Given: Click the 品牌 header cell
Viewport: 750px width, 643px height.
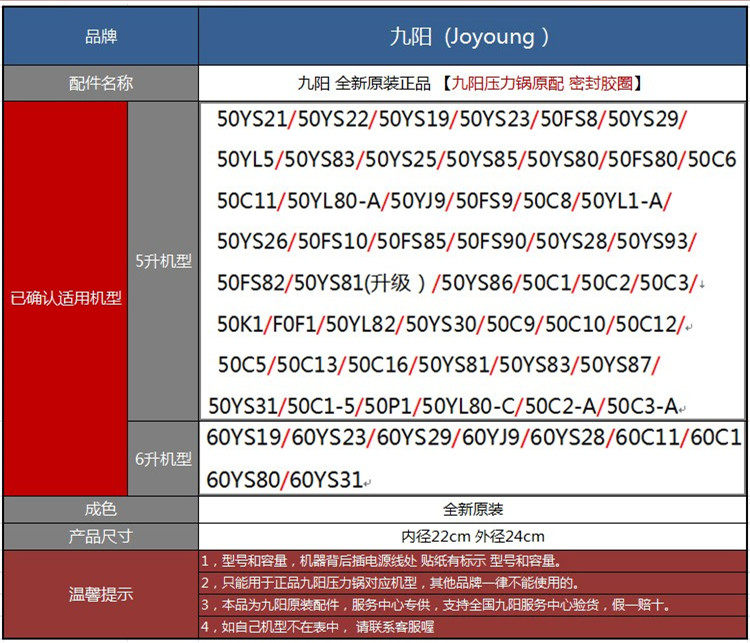Looking at the screenshot, I should (100, 36).
